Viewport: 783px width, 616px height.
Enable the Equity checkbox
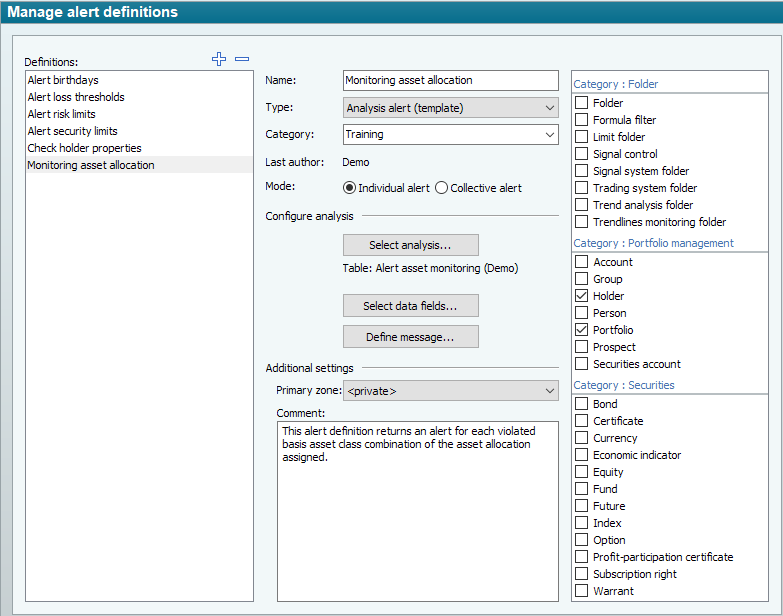581,472
